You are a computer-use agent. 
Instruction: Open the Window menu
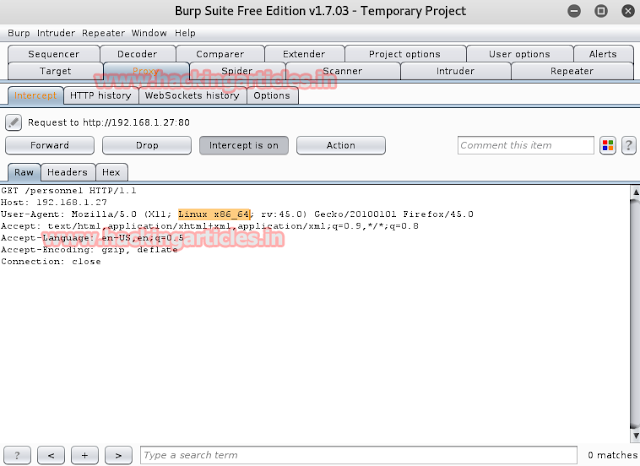(149, 33)
